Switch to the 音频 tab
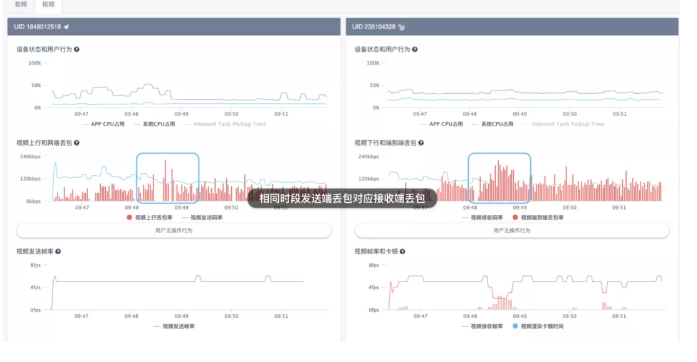 (21, 4)
